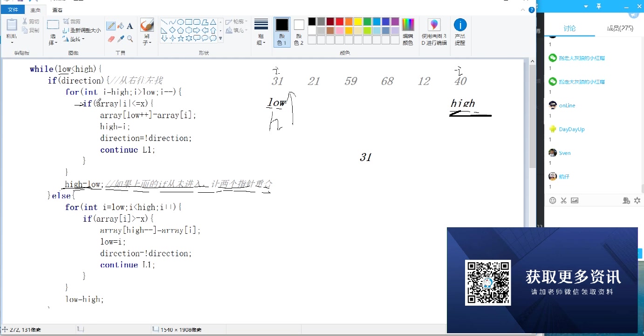This screenshot has width=644, height=336.
Task: Switch to the Home (主页) tab
Action: click(35, 10)
